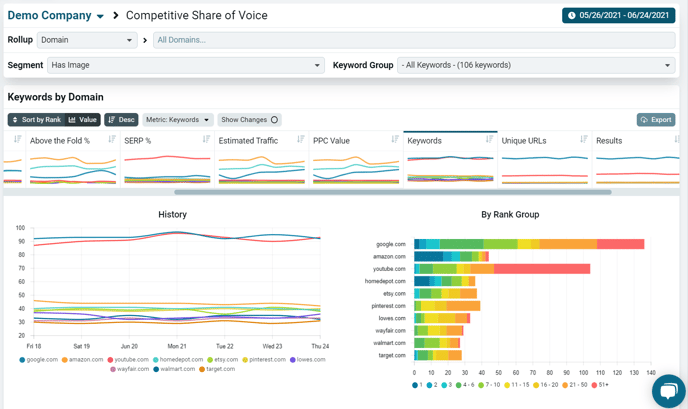Toggle pinterest.com series in History legend
The height and width of the screenshot is (409, 688).
click(x=264, y=359)
